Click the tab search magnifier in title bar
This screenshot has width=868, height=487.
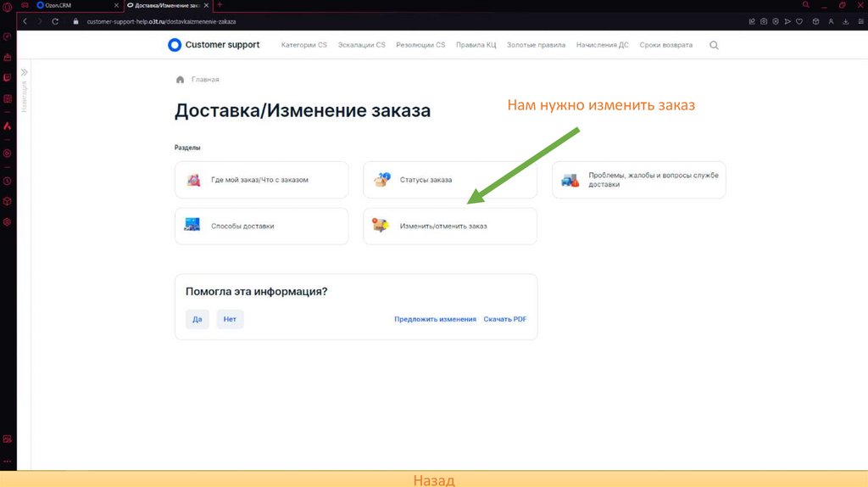(806, 5)
